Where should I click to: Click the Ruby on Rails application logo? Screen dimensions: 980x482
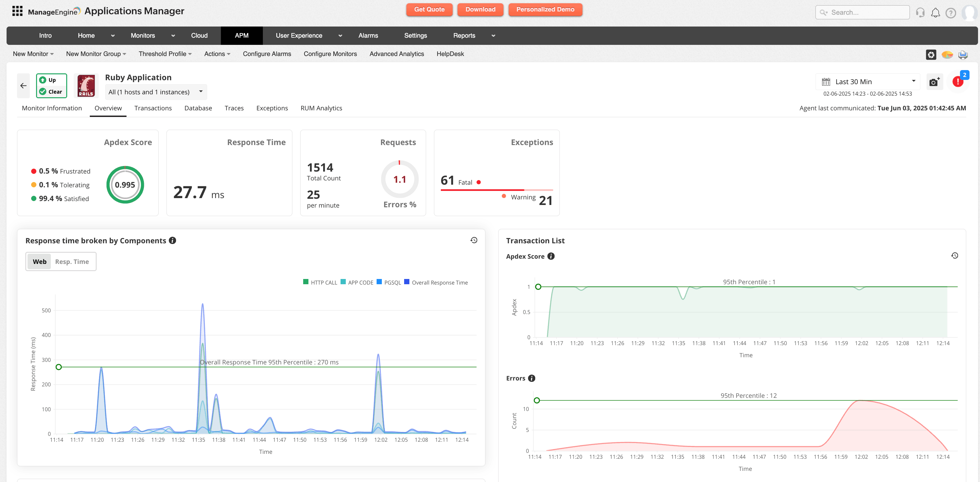86,85
